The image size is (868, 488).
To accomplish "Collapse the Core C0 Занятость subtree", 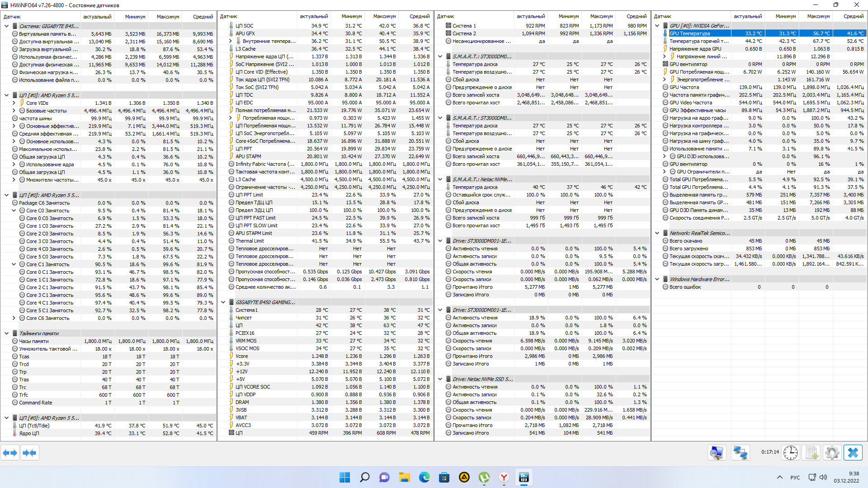I will (14, 211).
